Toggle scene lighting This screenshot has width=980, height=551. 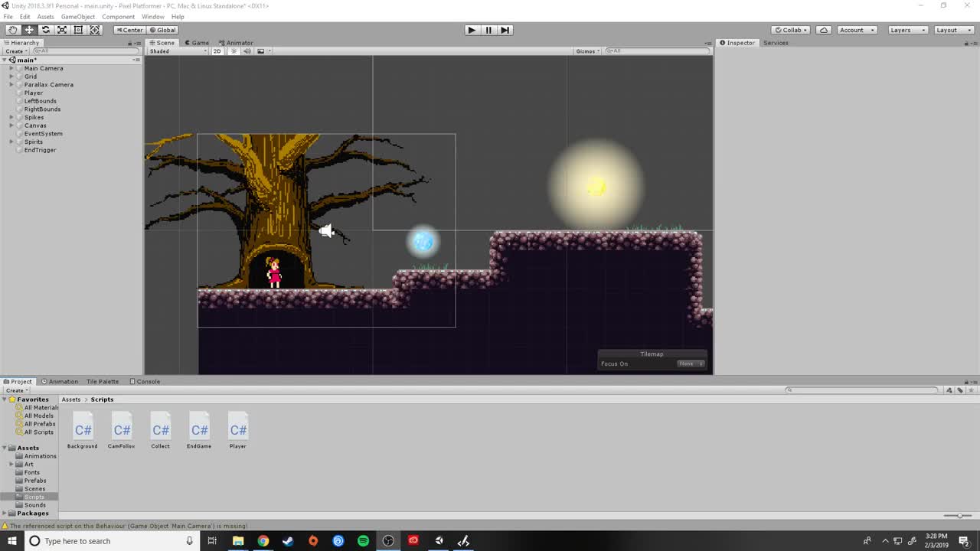tap(234, 51)
